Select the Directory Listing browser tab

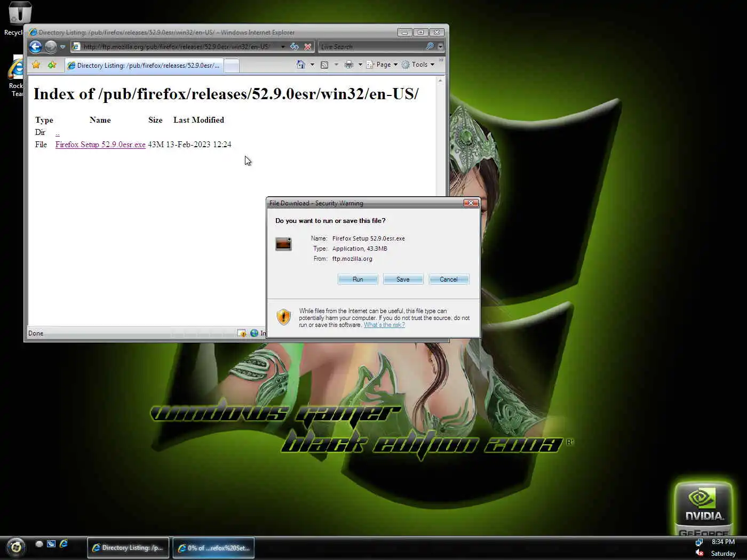144,66
